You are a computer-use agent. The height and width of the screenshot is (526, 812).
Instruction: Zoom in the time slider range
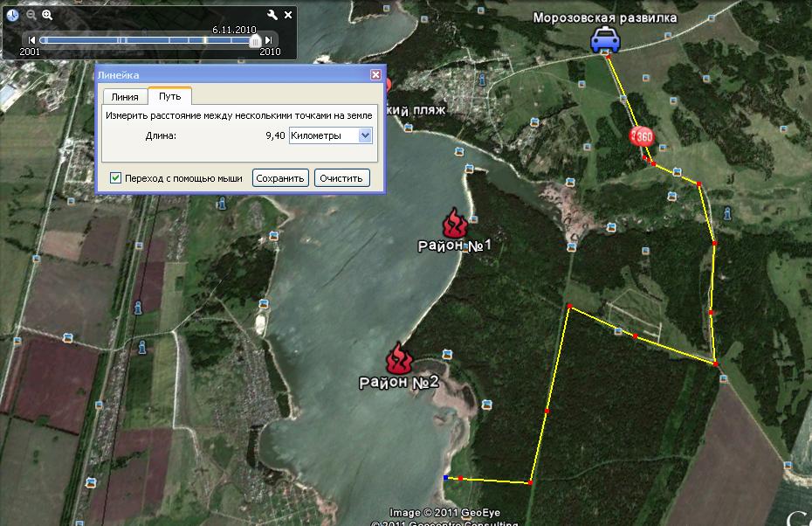(x=47, y=15)
